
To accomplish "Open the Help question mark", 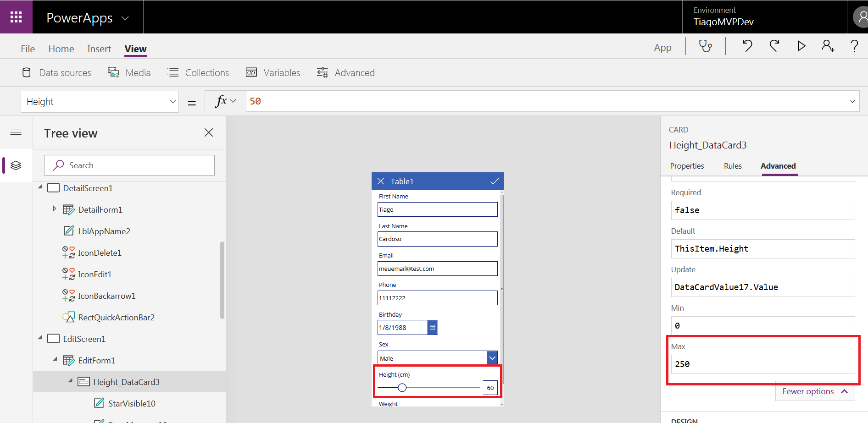I will click(x=854, y=46).
